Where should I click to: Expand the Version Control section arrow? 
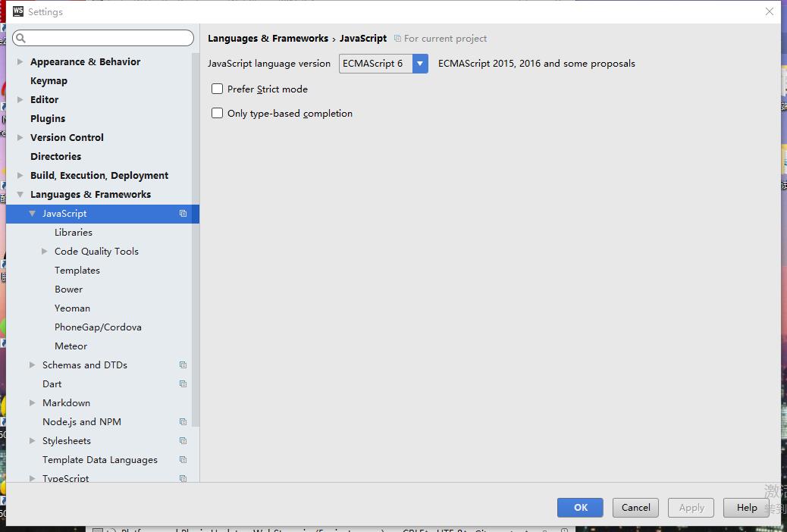click(20, 137)
